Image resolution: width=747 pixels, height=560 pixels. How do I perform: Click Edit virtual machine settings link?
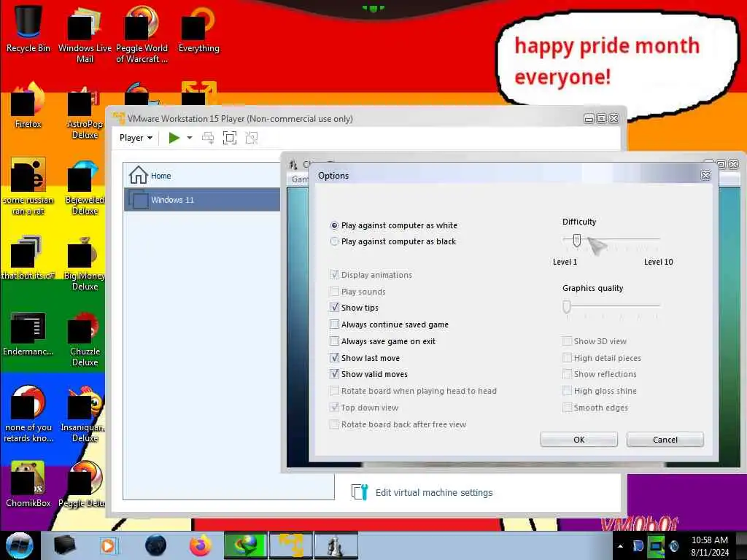434,492
